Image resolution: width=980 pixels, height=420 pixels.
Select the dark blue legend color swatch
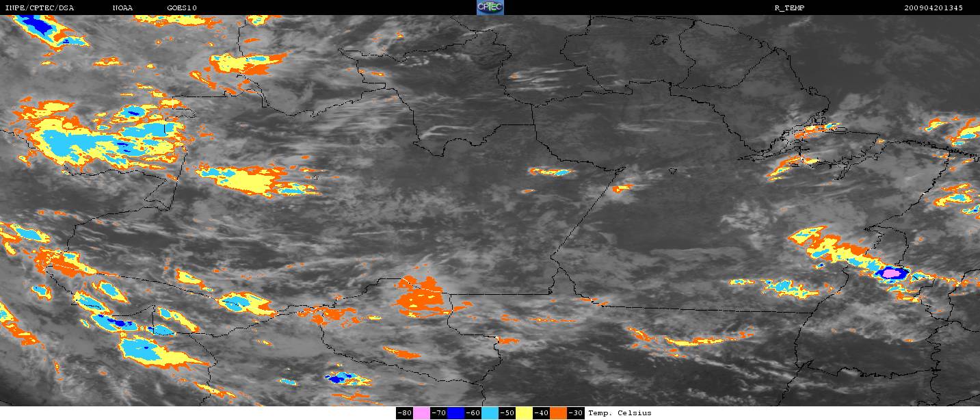(455, 412)
